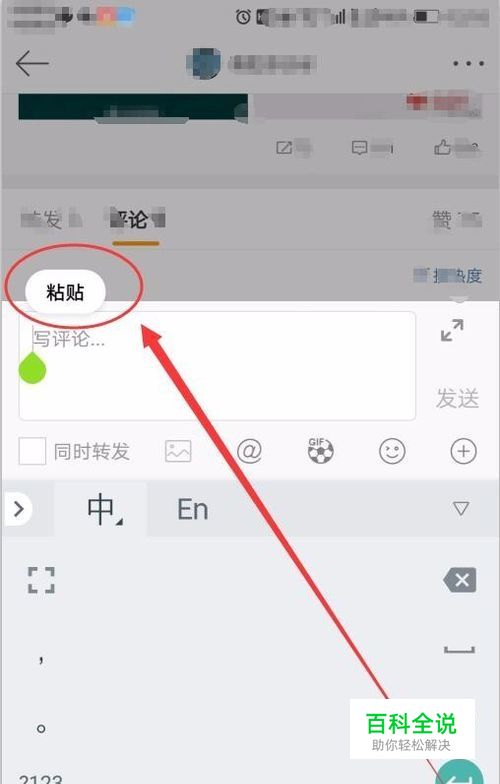This screenshot has width=500, height=784.
Task: Open the emoji smiley panel
Action: (x=392, y=452)
